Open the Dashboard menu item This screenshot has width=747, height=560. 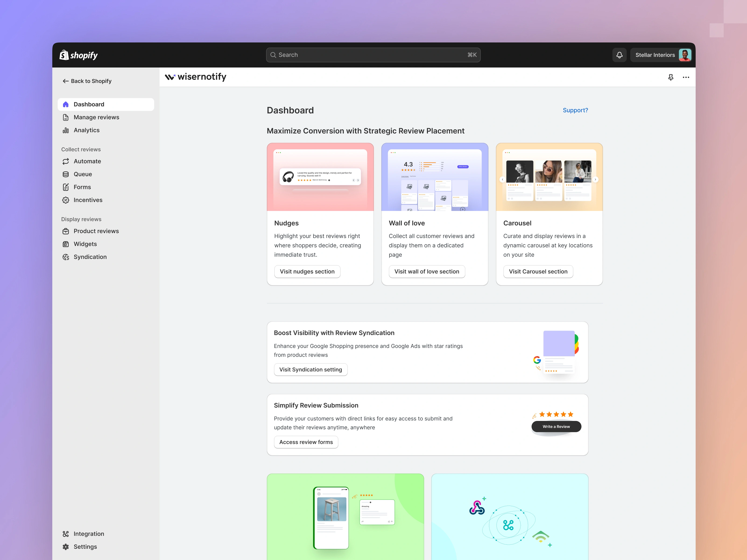[106, 104]
